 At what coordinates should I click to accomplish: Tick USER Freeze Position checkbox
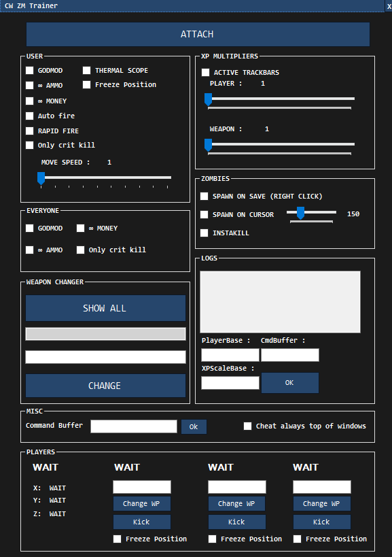pyautogui.click(x=86, y=84)
